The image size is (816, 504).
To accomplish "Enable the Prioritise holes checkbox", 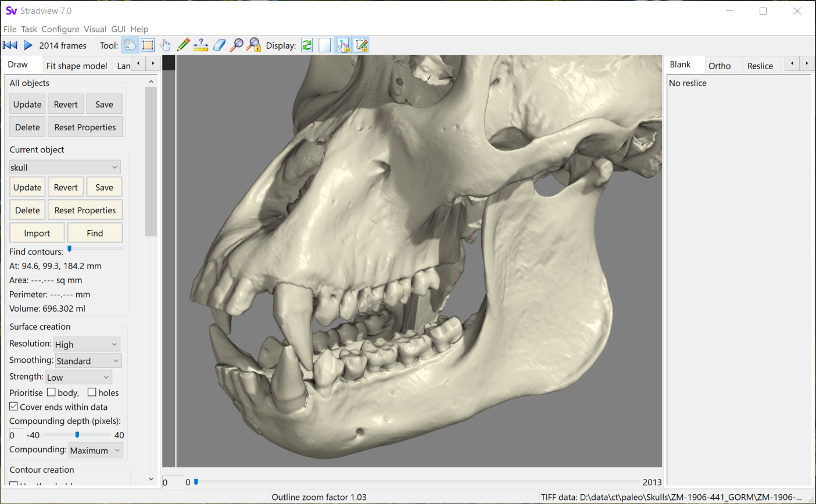I will [92, 392].
